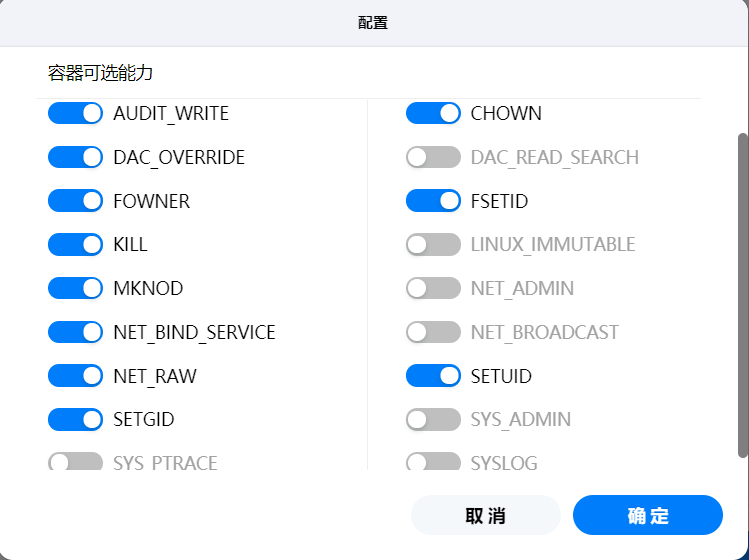Enable the DAC_READ_SEARCH capability
The image size is (749, 560).
433,157
